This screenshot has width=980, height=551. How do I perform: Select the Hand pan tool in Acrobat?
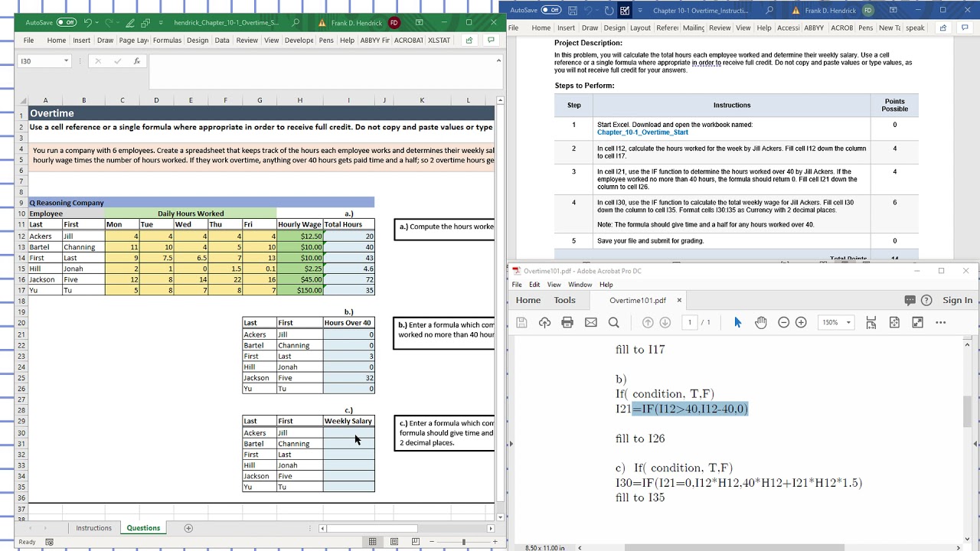point(760,323)
